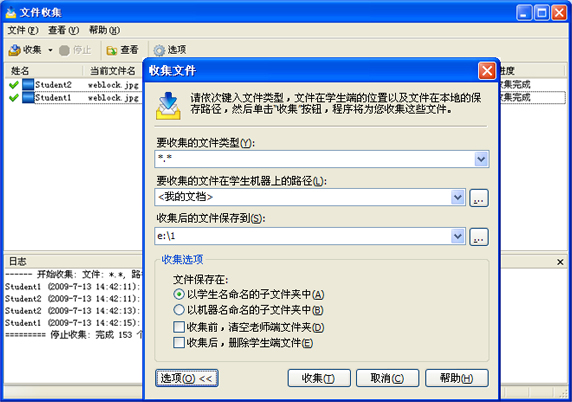Browse for the student machine path
The height and width of the screenshot is (402, 572).
479,198
